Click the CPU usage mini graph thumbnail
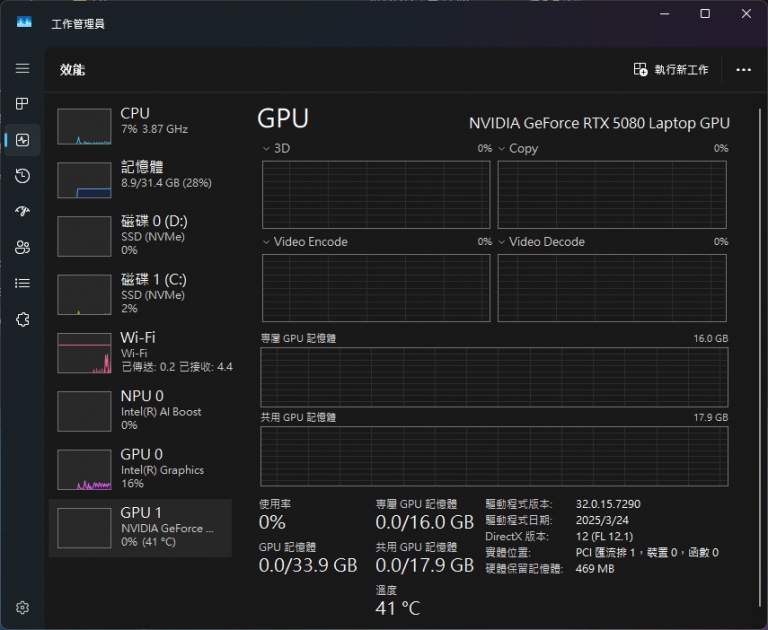This screenshot has width=768, height=630. [84, 126]
